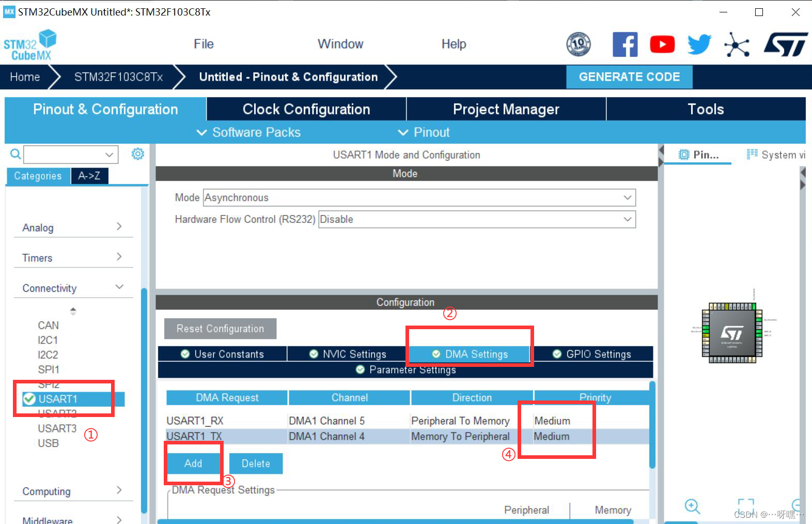Open the peripheral search combo box

coord(71,154)
